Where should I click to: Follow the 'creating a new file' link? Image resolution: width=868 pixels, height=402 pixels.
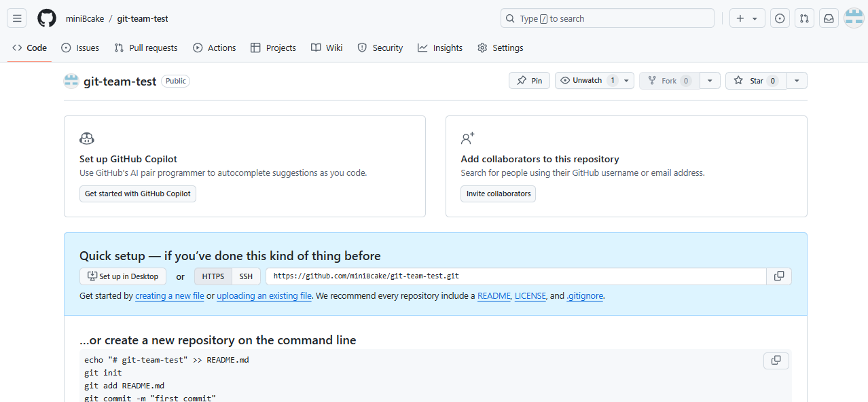[x=170, y=296]
